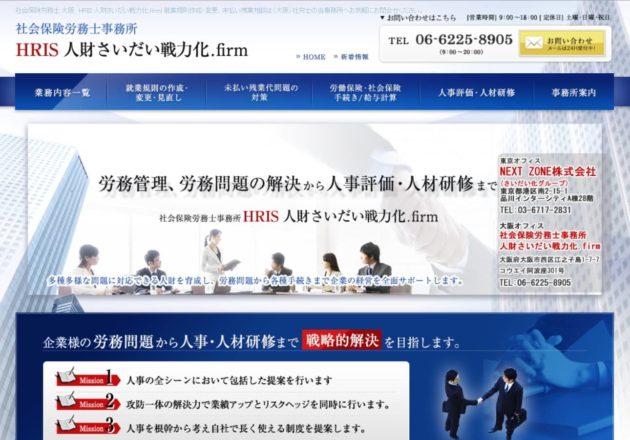
Task: Click 大阪オフィス label in office panel
Action: click(x=522, y=225)
